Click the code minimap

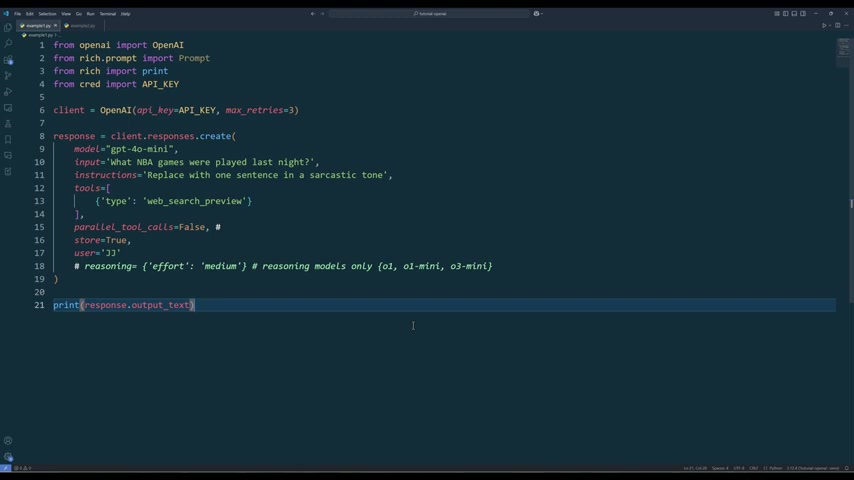click(843, 49)
